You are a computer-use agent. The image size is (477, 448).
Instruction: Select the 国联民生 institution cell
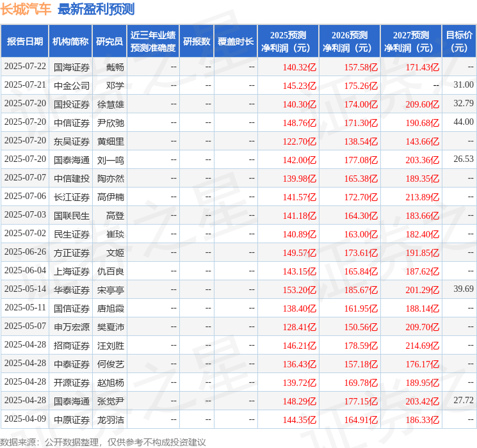point(72,216)
